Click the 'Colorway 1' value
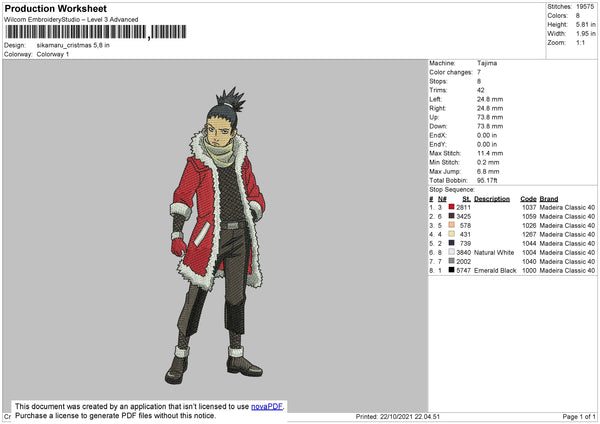 [x=53, y=54]
